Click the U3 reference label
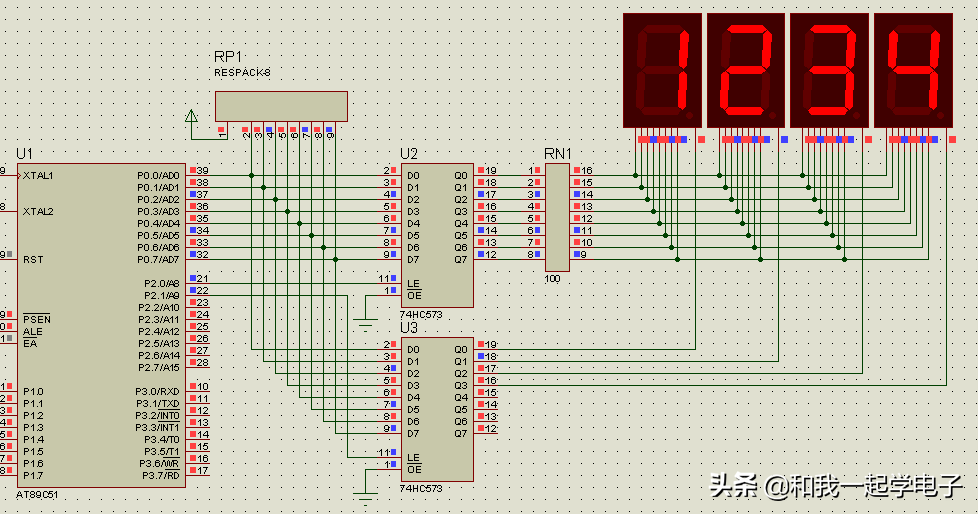 (x=409, y=327)
